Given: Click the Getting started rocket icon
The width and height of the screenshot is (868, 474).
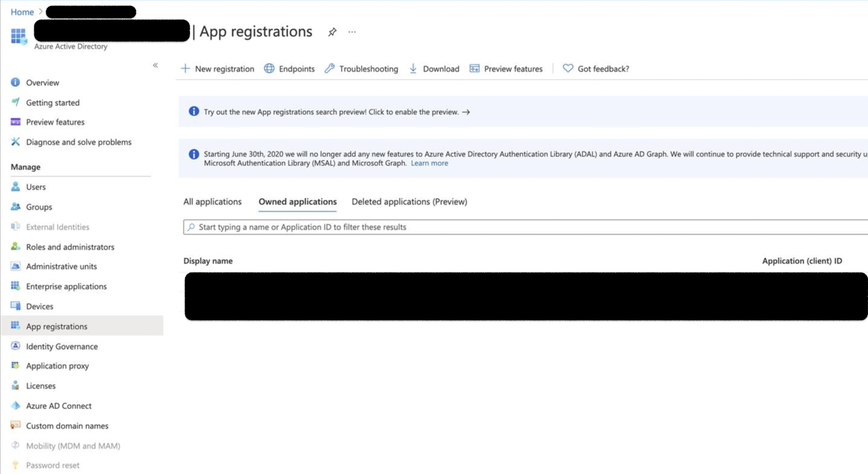Looking at the screenshot, I should coord(15,102).
